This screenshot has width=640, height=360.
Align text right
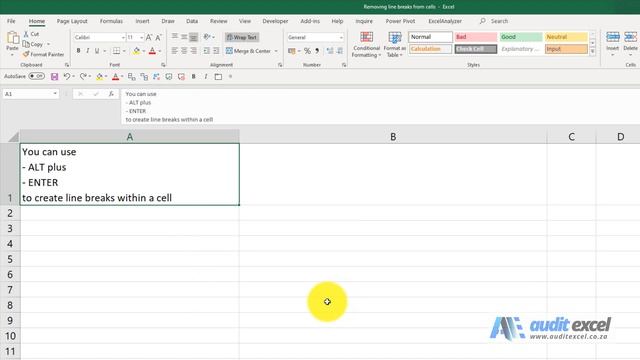pyautogui.click(x=193, y=51)
